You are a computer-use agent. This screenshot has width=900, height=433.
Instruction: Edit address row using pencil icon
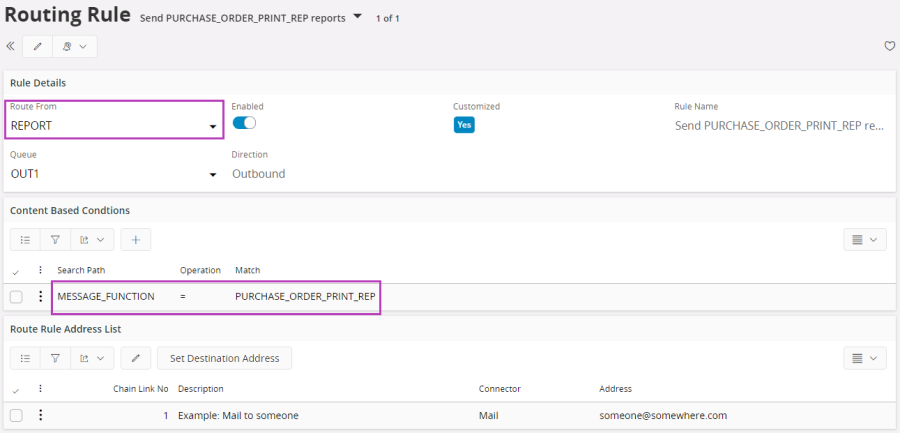(x=136, y=358)
